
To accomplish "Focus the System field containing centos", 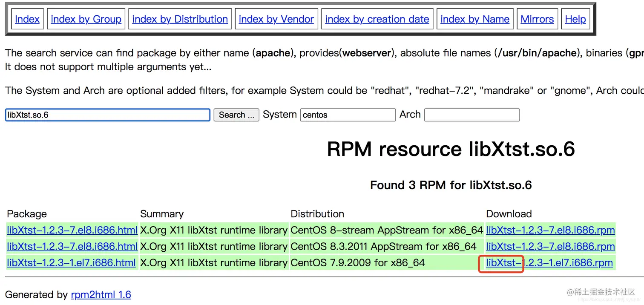I will point(348,115).
